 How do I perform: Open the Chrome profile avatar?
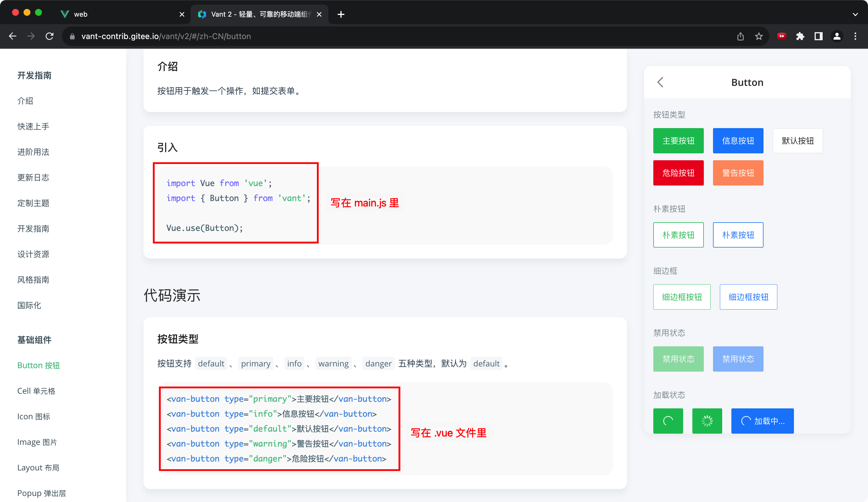pos(837,36)
